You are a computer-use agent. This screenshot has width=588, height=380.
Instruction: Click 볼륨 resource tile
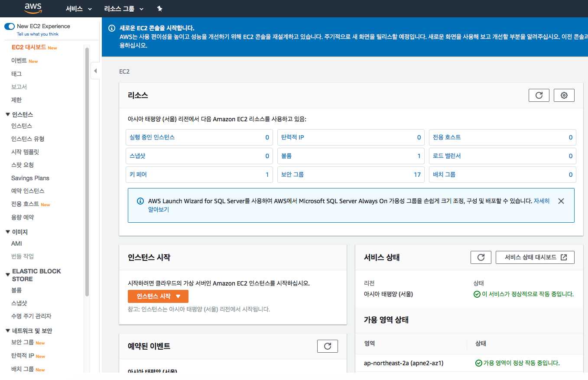point(351,156)
